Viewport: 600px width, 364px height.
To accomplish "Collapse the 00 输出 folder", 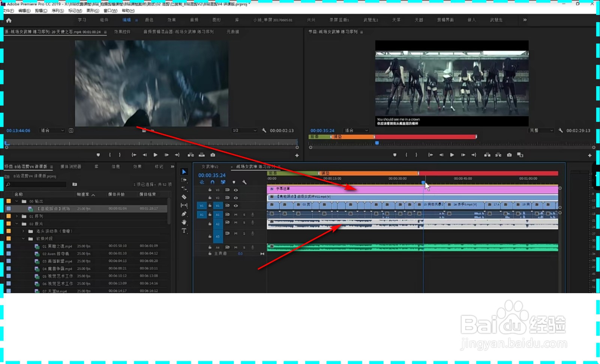I will point(17,201).
